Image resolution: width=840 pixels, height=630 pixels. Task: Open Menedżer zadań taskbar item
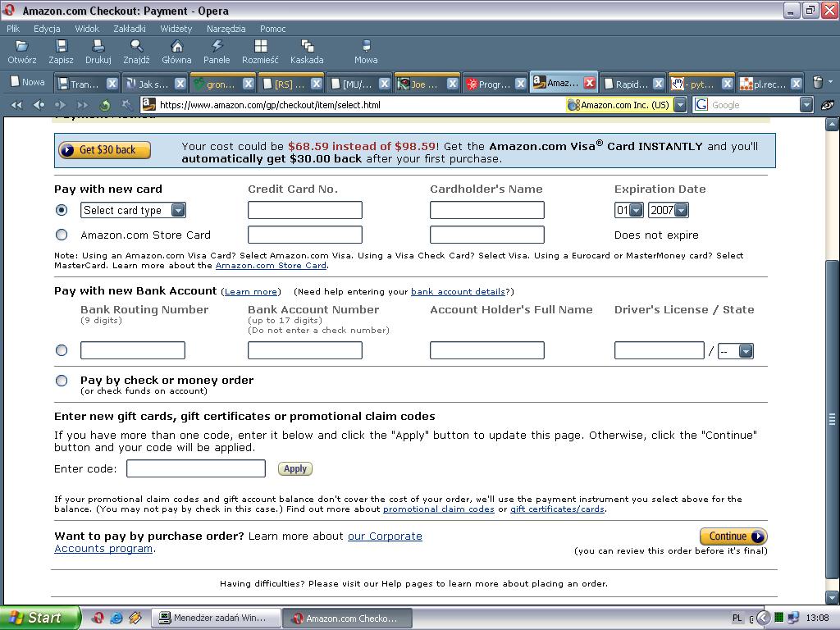click(216, 618)
